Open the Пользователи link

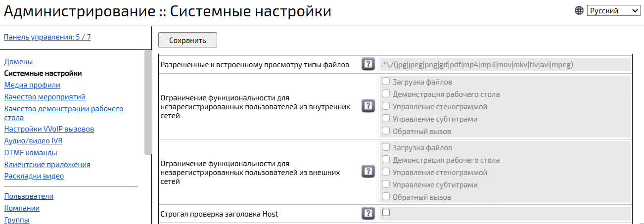(x=29, y=196)
